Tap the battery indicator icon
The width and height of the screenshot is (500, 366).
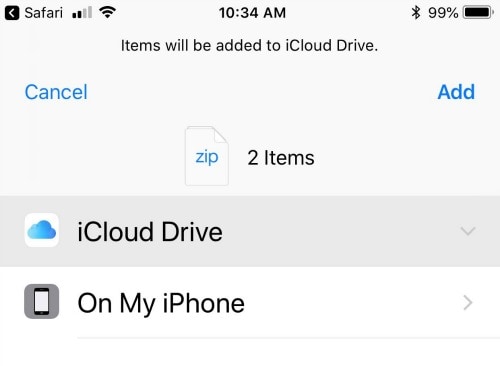point(479,13)
